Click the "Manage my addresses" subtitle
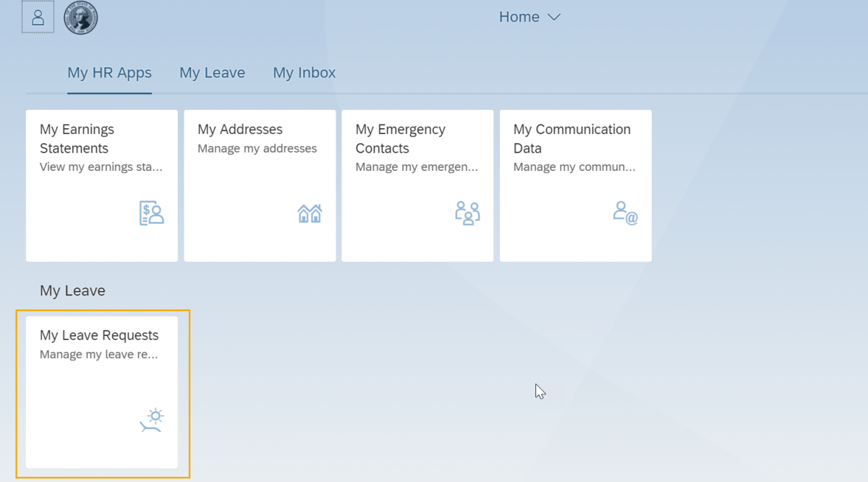868x482 pixels. pyautogui.click(x=257, y=148)
